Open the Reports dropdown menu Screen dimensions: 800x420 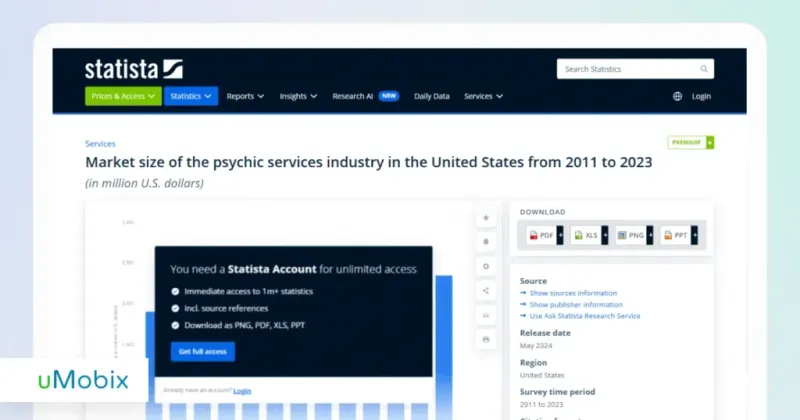click(x=245, y=96)
